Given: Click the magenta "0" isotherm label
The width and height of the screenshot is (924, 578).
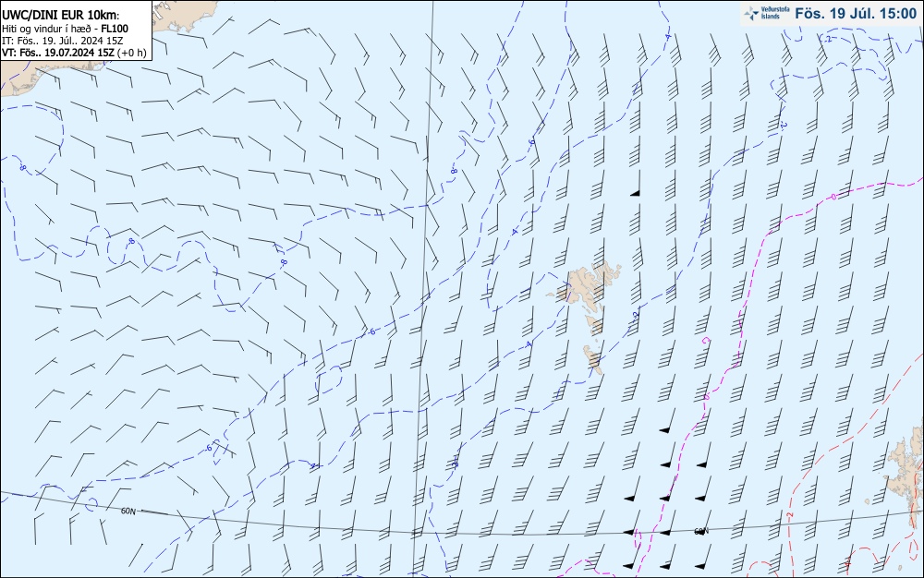Looking at the screenshot, I should [833, 197].
